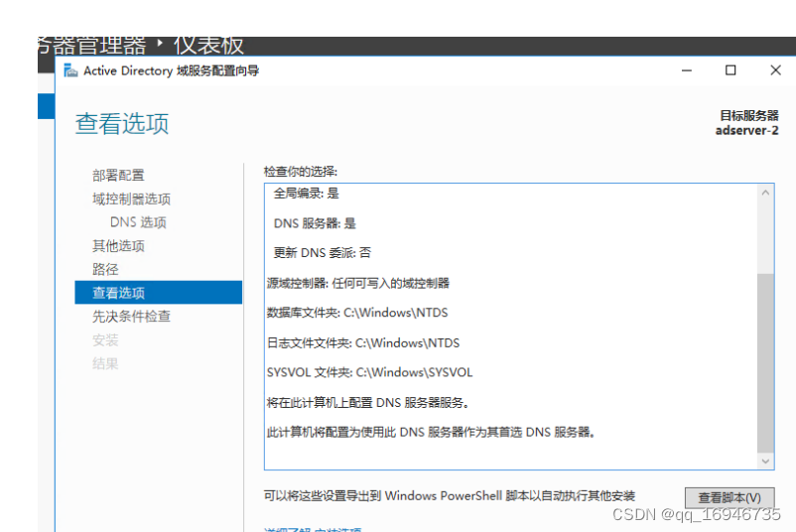Click the breadcrumb arrow in Server Manager
This screenshot has height=532, width=796.
tap(160, 43)
